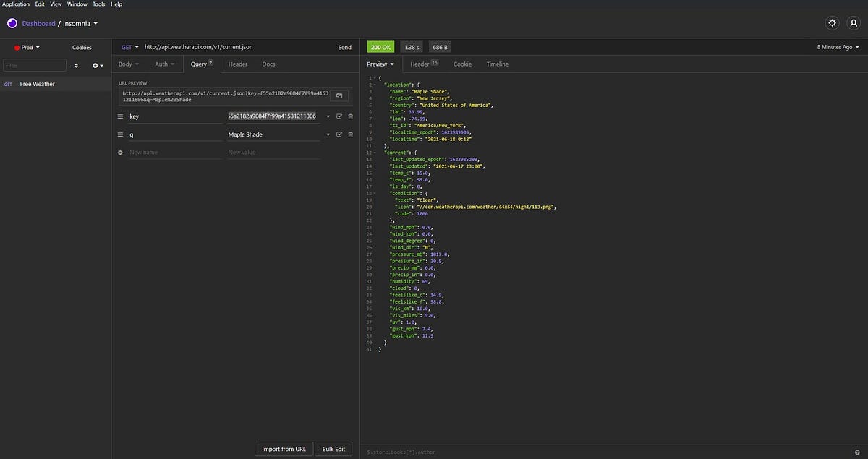868x459 pixels.
Task: Copy the URL preview to clipboard
Action: point(339,95)
